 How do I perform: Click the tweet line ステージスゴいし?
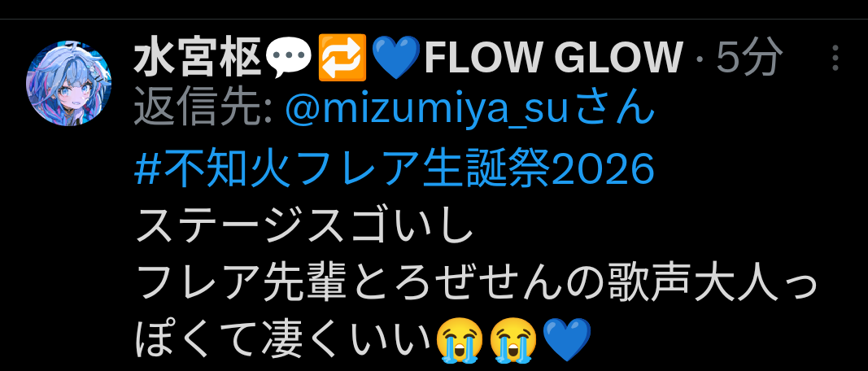pyautogui.click(x=303, y=228)
